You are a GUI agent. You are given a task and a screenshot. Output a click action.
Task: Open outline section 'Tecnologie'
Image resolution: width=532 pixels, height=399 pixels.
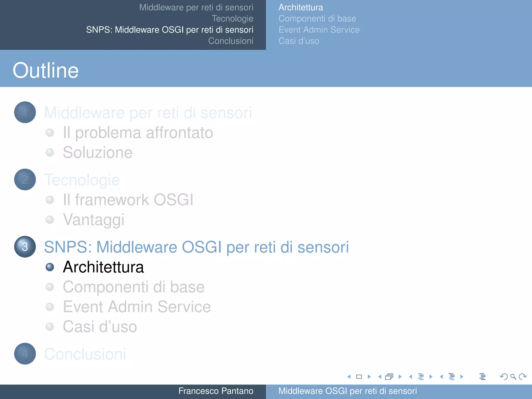82,180
